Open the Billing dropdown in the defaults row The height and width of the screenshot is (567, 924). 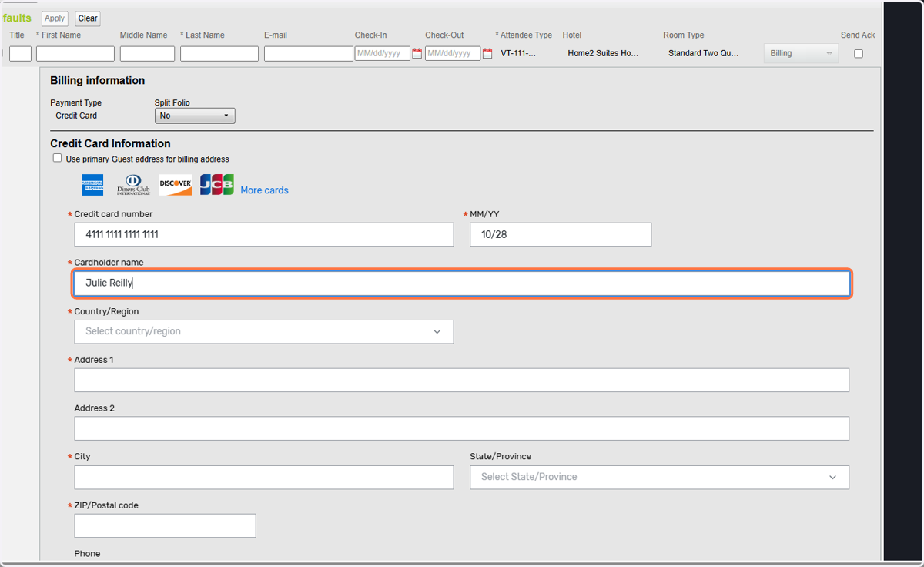coord(801,53)
